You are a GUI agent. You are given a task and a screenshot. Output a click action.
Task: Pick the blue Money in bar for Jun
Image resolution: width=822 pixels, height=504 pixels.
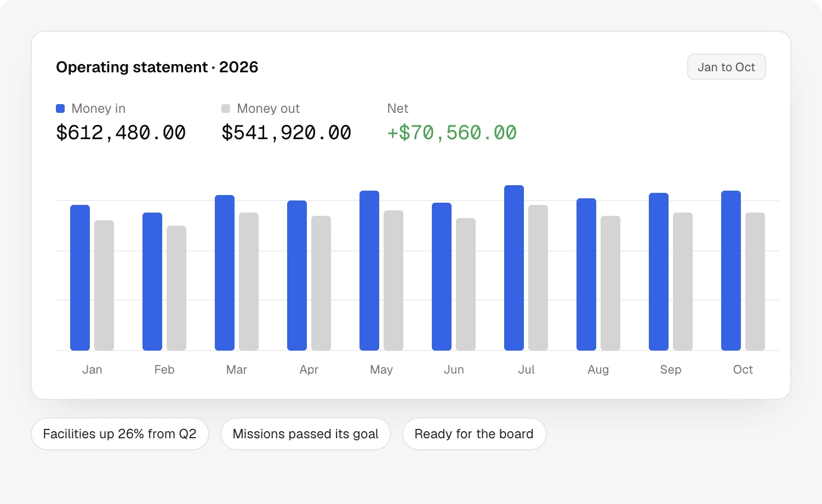point(442,277)
